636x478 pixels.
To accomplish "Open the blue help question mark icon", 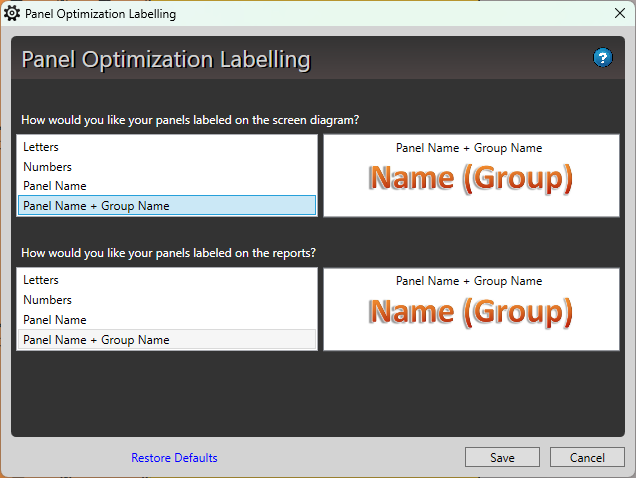I will click(602, 57).
